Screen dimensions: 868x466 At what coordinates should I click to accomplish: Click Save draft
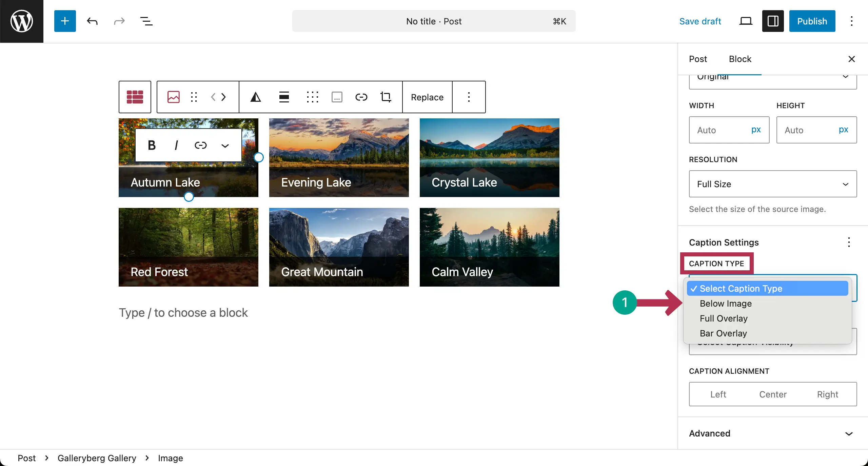tap(700, 21)
